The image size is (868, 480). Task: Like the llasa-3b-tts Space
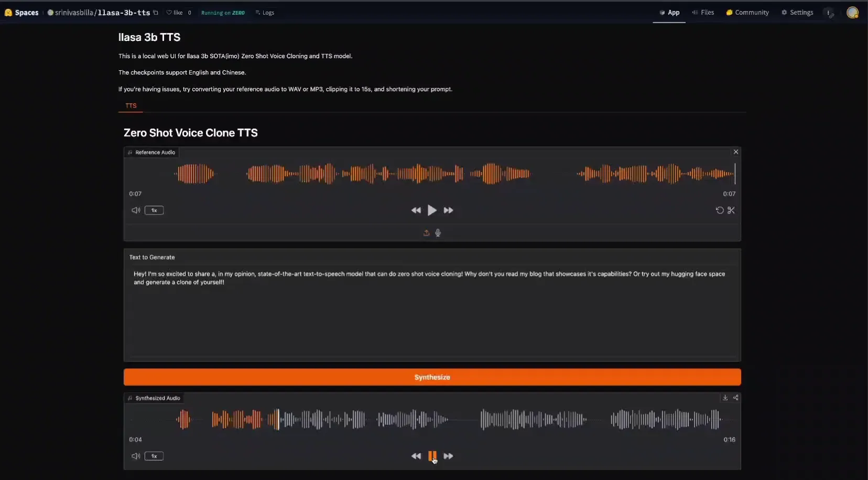coord(176,12)
